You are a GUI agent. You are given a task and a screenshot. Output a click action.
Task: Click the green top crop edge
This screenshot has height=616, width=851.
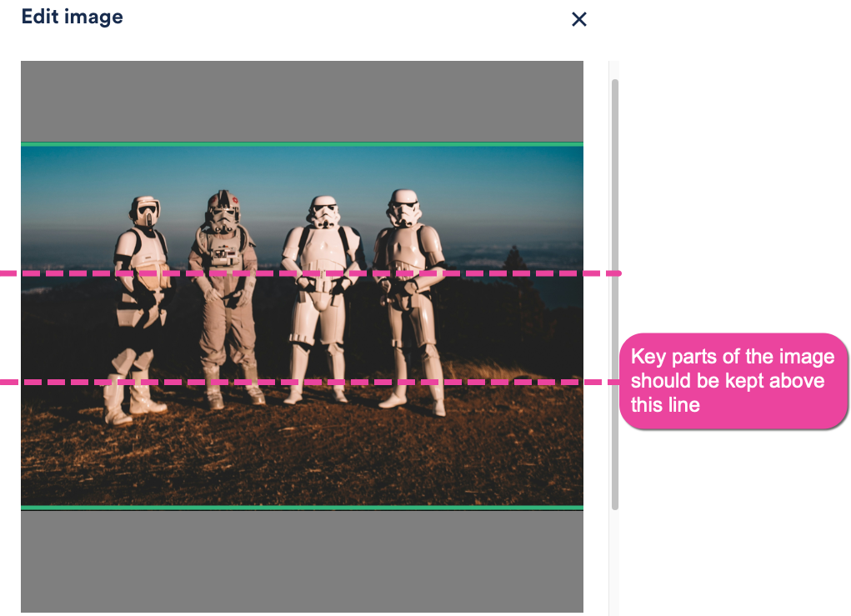pos(302,144)
